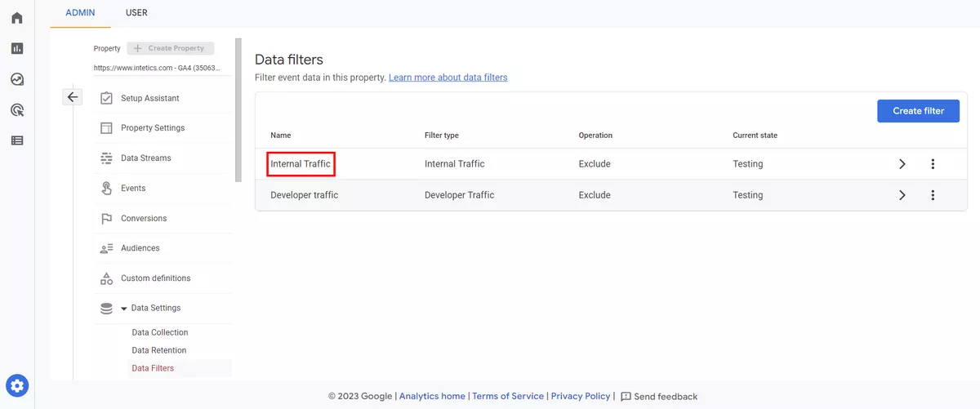Expand Developer traffic filter row chevron
This screenshot has width=980, height=409.
902,195
